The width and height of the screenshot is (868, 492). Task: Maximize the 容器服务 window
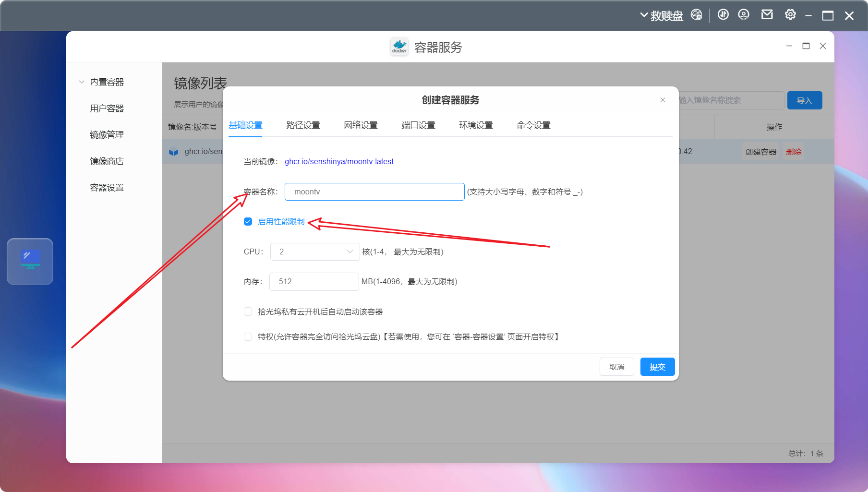pyautogui.click(x=806, y=46)
